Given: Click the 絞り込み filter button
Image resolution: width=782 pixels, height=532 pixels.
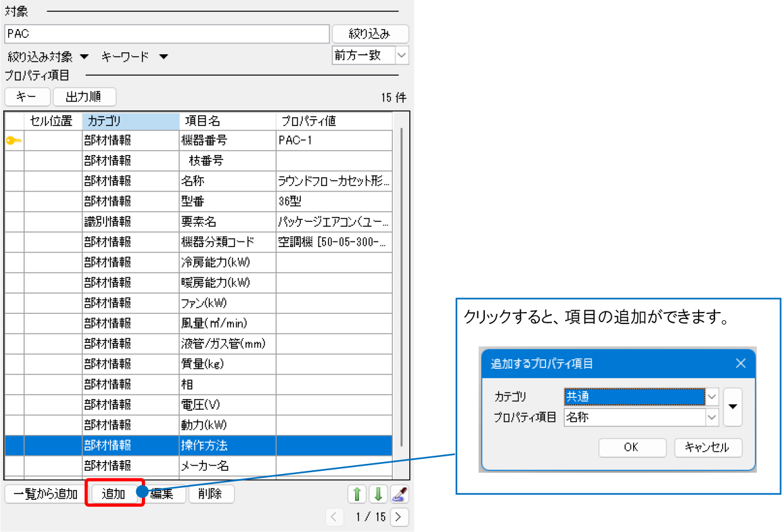Looking at the screenshot, I should tap(370, 34).
